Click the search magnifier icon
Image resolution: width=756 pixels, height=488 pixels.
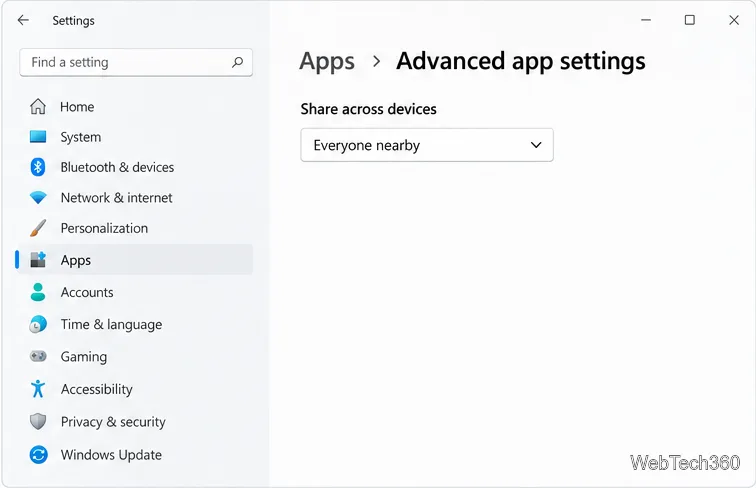237,62
